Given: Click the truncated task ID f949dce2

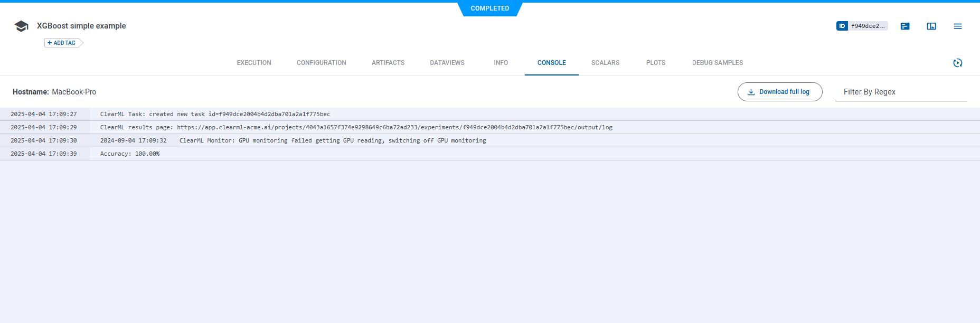Looking at the screenshot, I should pos(868,26).
